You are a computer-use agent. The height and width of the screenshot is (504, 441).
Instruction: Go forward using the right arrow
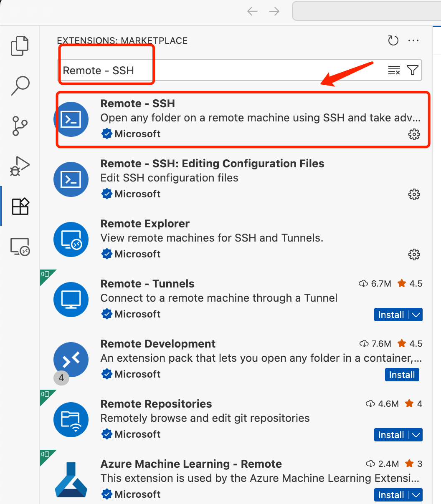274,11
